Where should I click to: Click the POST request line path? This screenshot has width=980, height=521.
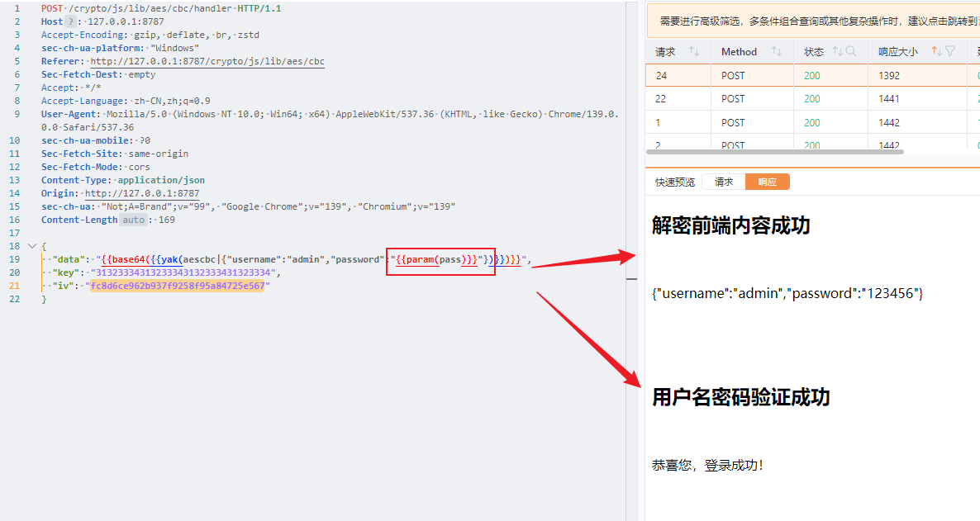pos(150,9)
